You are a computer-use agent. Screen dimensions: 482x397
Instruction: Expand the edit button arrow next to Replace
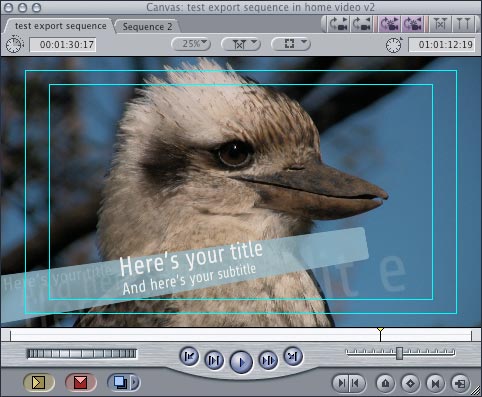point(135,382)
